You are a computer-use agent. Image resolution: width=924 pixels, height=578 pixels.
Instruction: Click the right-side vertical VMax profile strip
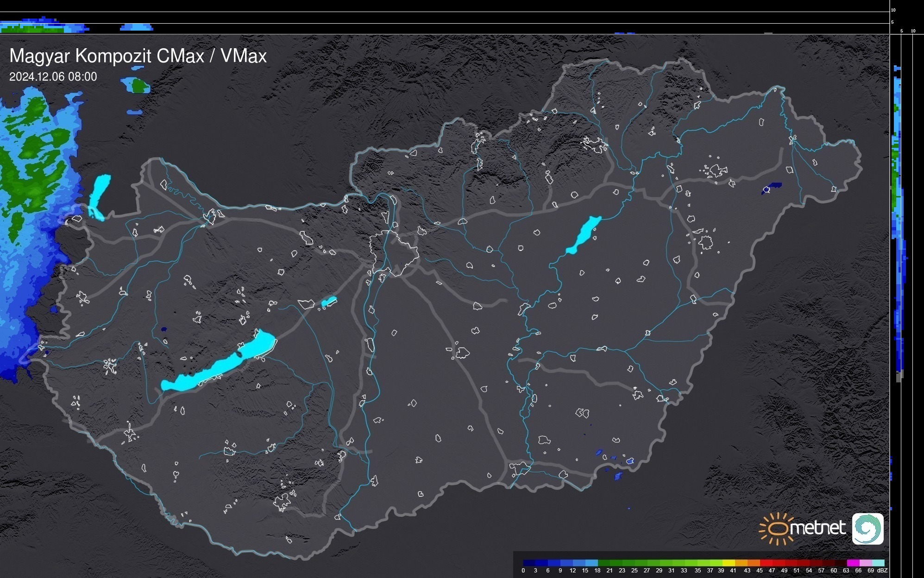point(897,222)
